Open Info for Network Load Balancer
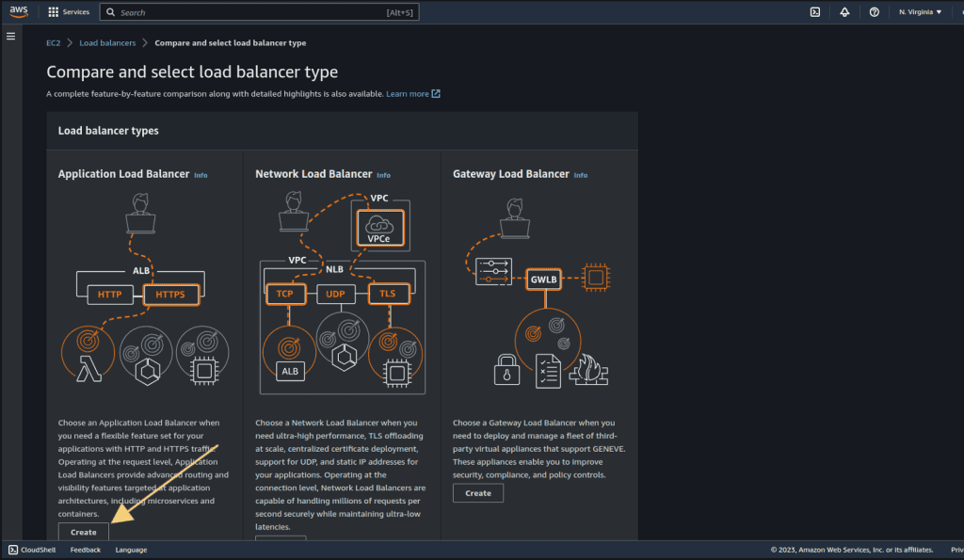Viewport: 964px width, 560px height. (x=383, y=175)
